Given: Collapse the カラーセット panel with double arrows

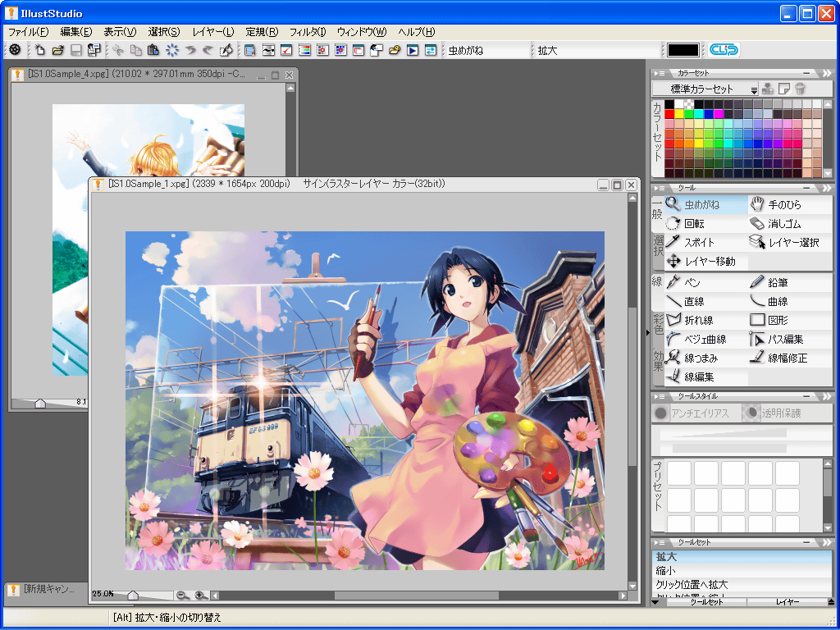Looking at the screenshot, I should [827, 73].
